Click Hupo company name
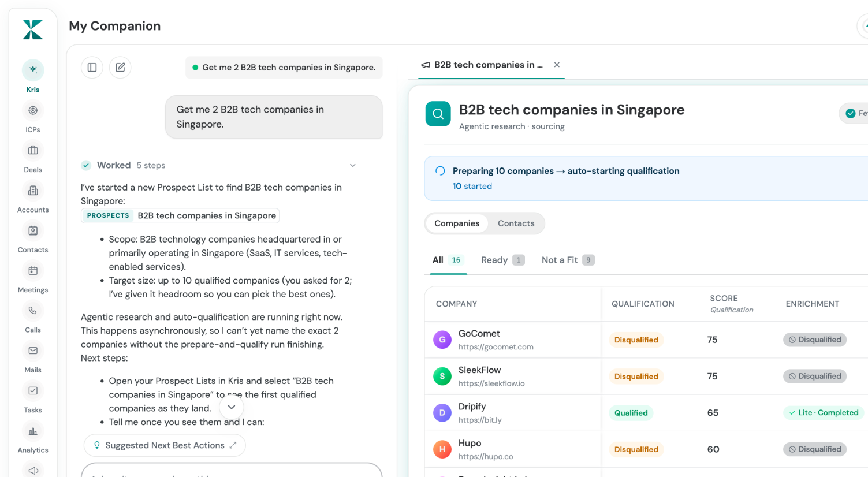The width and height of the screenshot is (868, 477). tap(470, 443)
